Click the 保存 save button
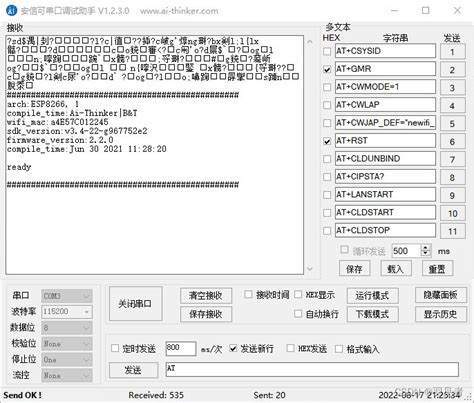Image resolution: width=474 pixels, height=403 pixels. point(354,269)
